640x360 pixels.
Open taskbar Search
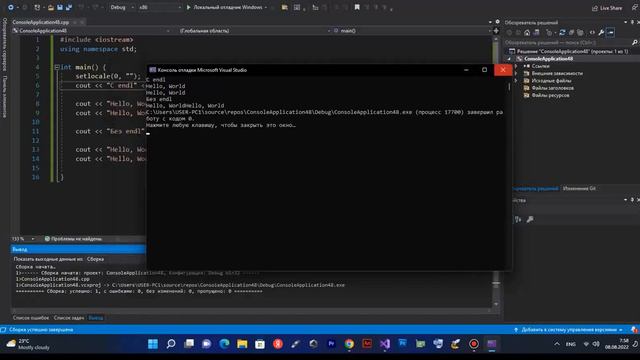[171, 344]
